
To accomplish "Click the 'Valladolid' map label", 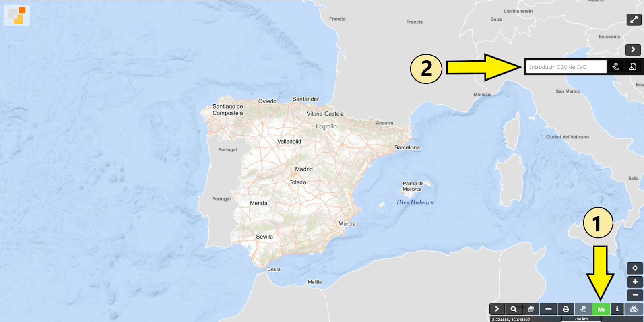I will click(289, 142).
